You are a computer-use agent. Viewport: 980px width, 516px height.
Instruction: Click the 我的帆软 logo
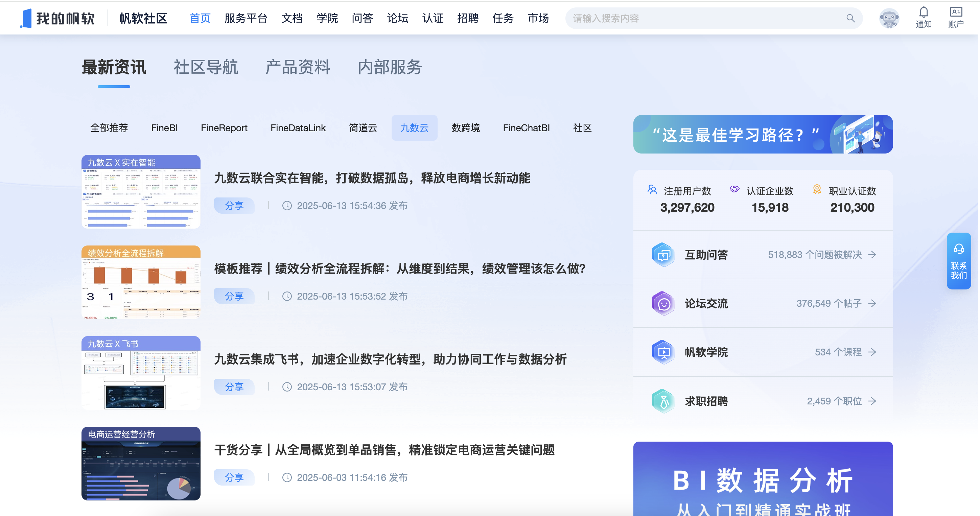click(57, 18)
